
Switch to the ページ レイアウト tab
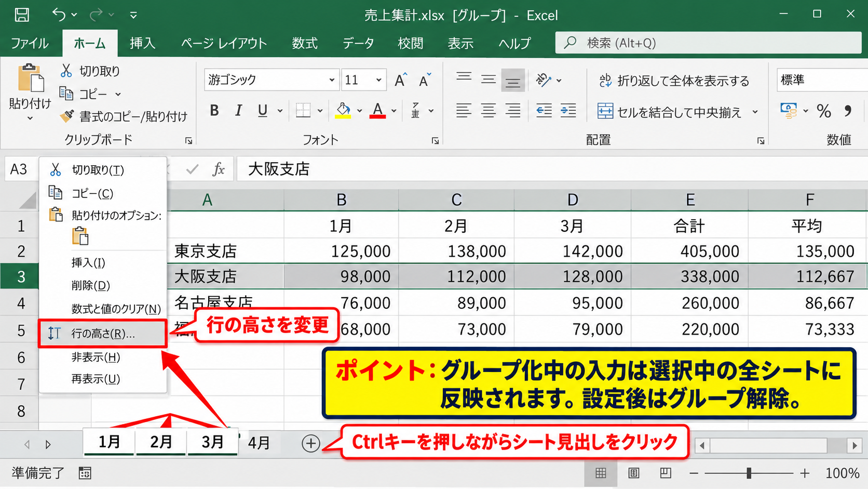[224, 43]
